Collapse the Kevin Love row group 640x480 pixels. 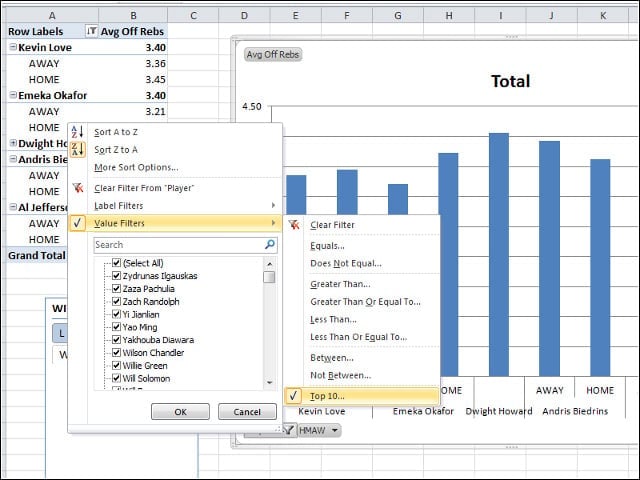[x=13, y=47]
